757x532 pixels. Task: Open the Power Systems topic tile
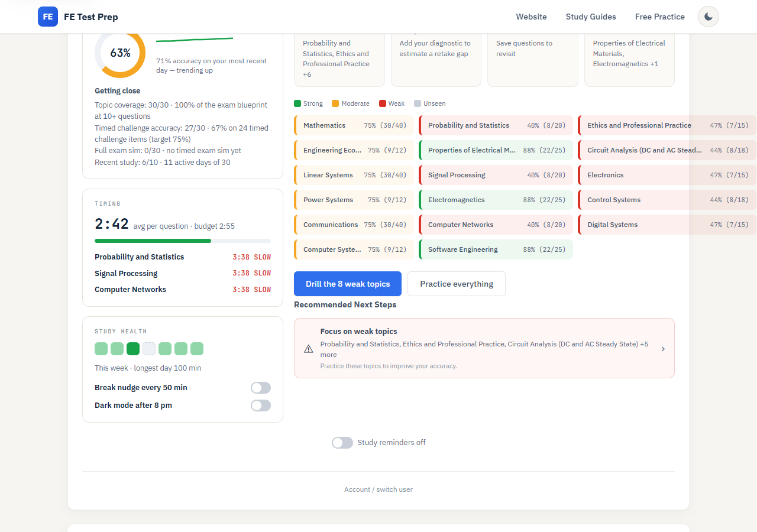tap(354, 200)
